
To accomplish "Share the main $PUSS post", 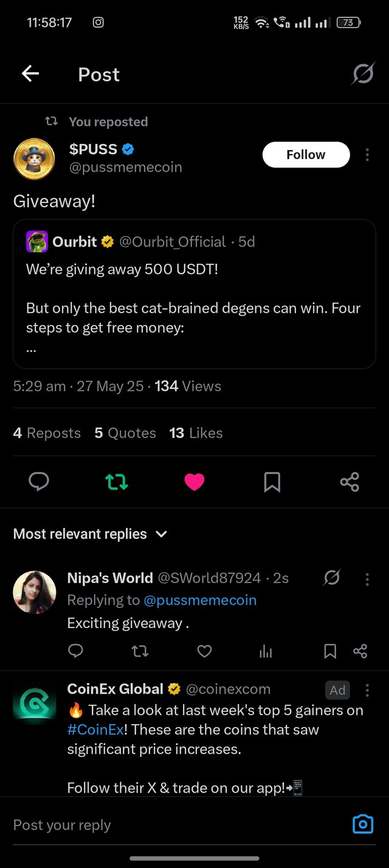I will pos(349,482).
